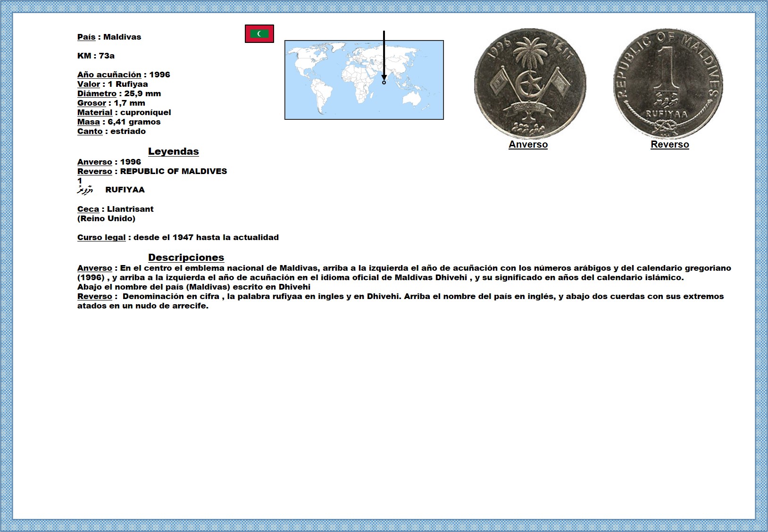Click the obverse coin image with palm emblem

(x=530, y=83)
